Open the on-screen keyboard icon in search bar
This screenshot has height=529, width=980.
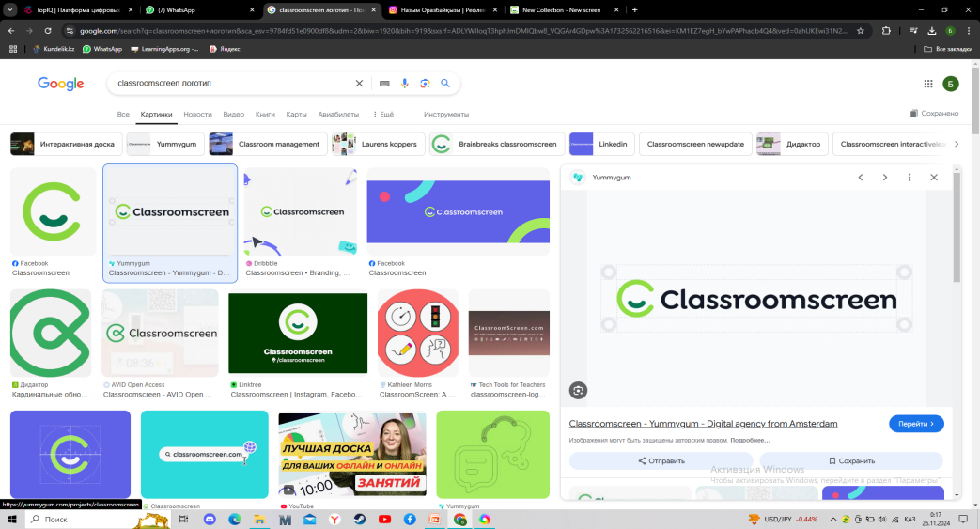[384, 84]
